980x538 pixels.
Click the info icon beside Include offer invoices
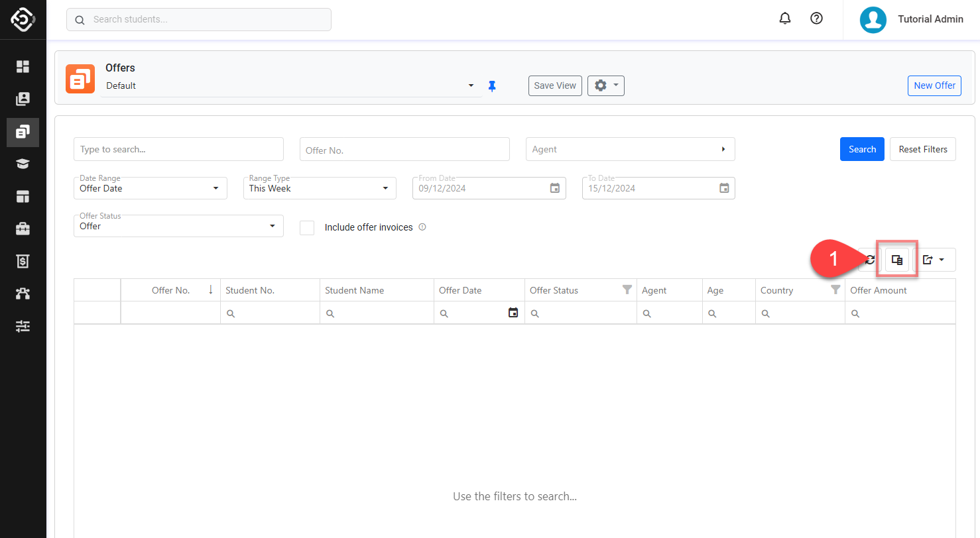(x=422, y=227)
